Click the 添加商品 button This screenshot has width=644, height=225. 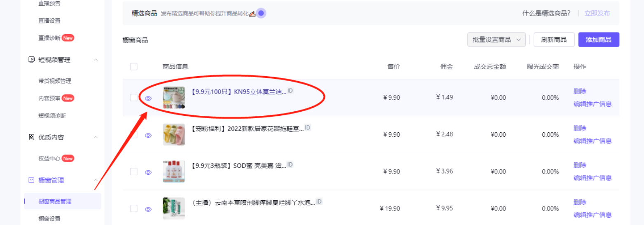599,40
